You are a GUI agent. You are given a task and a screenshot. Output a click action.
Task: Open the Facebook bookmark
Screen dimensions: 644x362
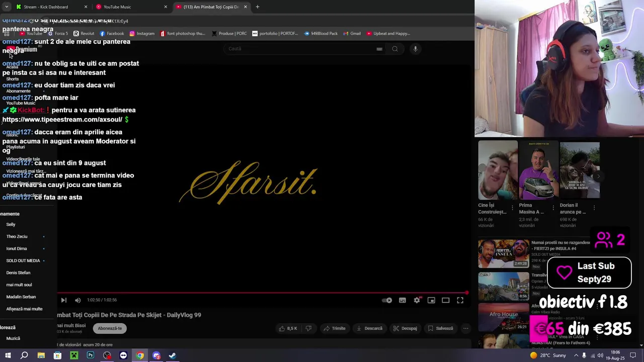(x=112, y=34)
